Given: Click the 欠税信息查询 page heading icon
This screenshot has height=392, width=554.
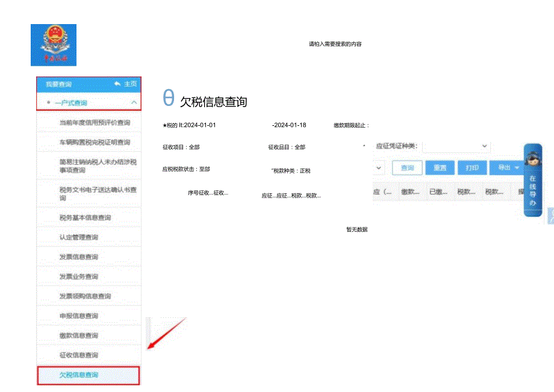Looking at the screenshot, I should pos(169,98).
